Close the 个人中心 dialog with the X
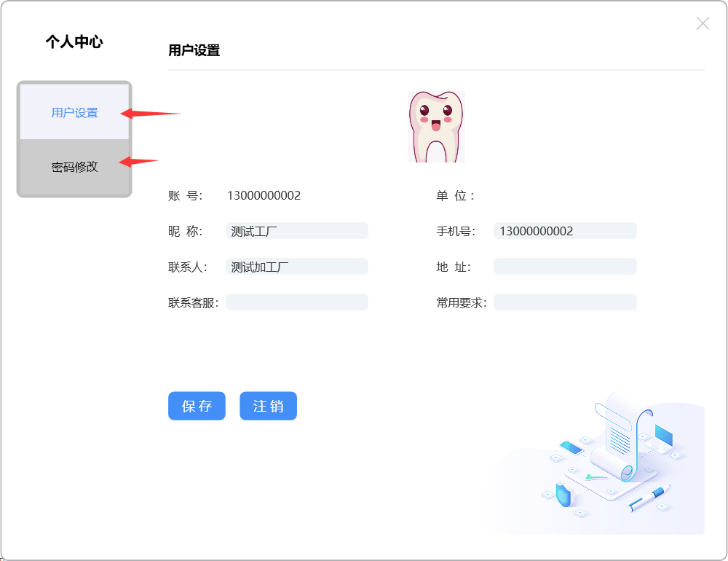Screen dimensions: 728x561 pyautogui.click(x=703, y=23)
